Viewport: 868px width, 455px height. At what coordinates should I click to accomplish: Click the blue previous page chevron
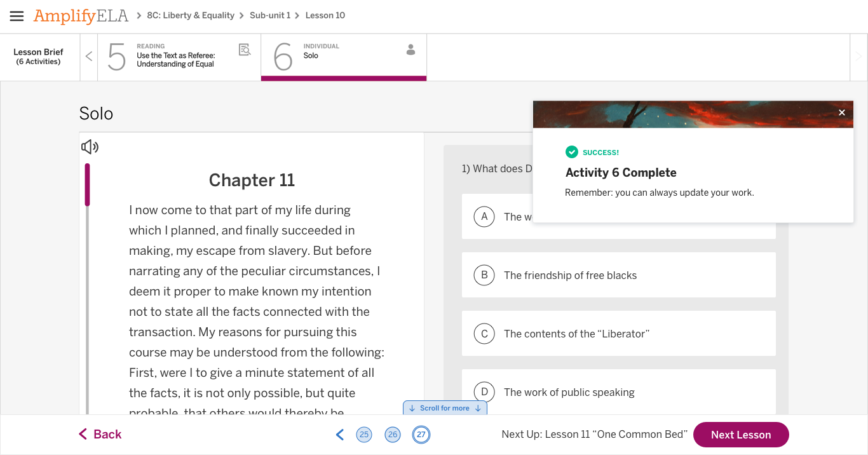coord(340,435)
